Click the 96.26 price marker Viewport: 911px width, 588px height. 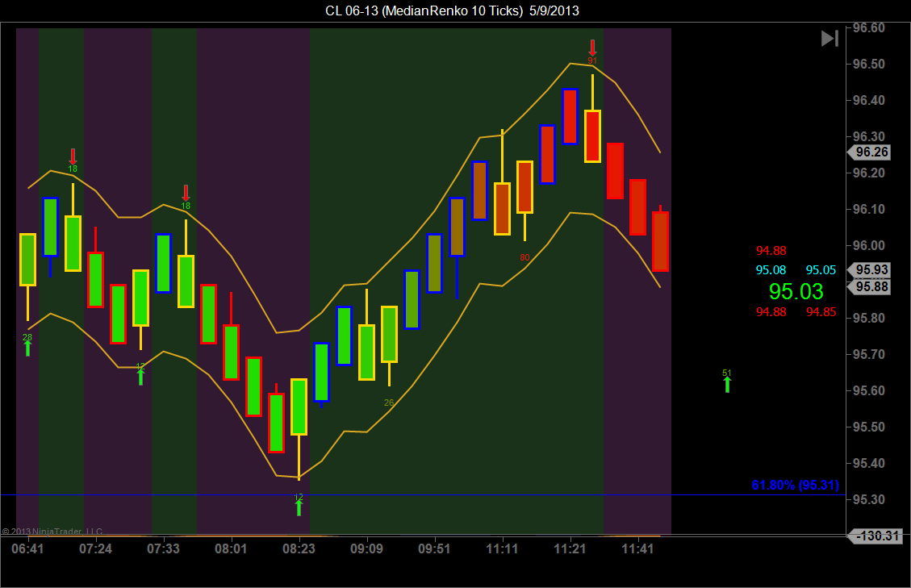click(868, 152)
